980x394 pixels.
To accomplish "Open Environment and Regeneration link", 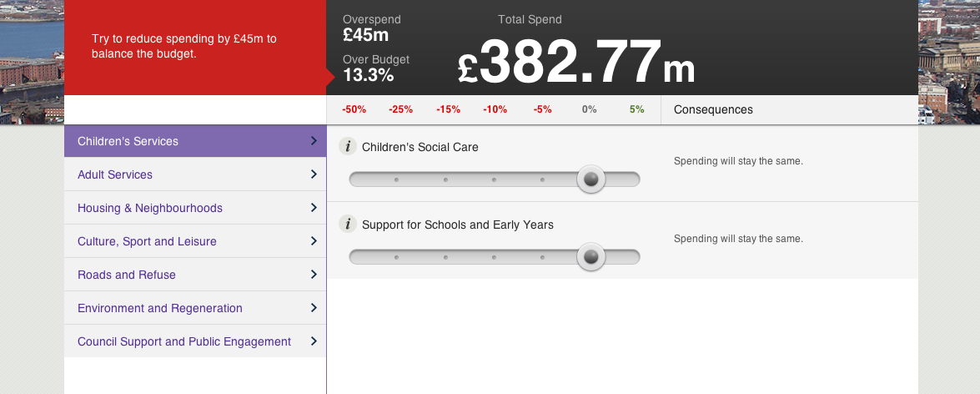I will click(x=160, y=308).
